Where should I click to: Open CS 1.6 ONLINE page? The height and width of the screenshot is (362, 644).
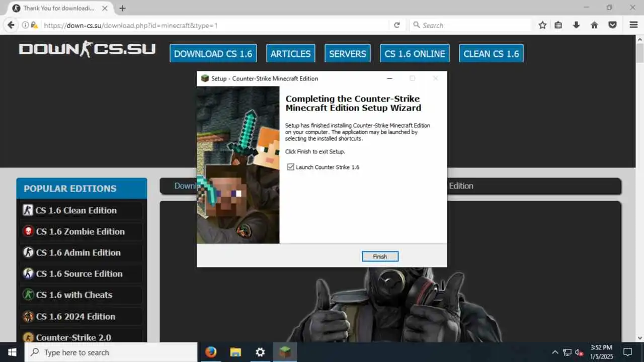(415, 54)
